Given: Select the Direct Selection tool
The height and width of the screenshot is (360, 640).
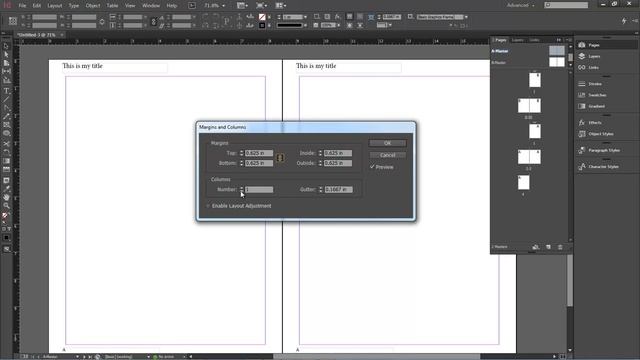Looking at the screenshot, I should (x=6, y=54).
